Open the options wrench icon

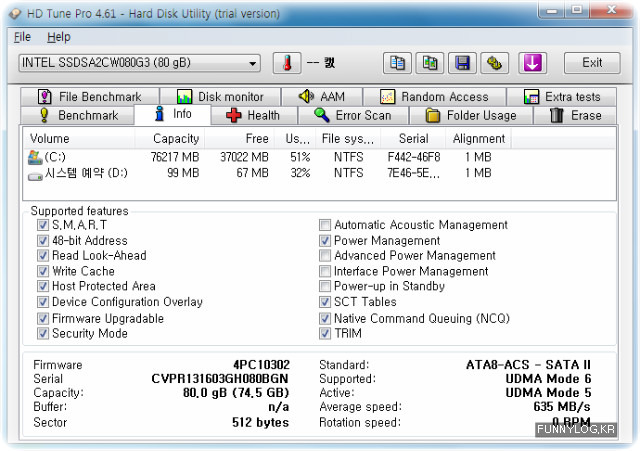[x=494, y=63]
